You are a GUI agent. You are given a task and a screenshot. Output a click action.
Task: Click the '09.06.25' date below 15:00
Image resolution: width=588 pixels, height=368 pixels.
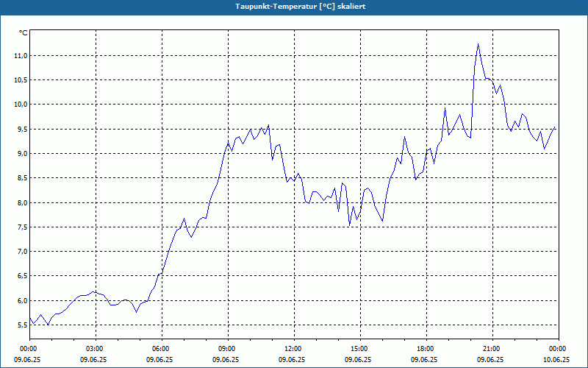[x=358, y=359]
